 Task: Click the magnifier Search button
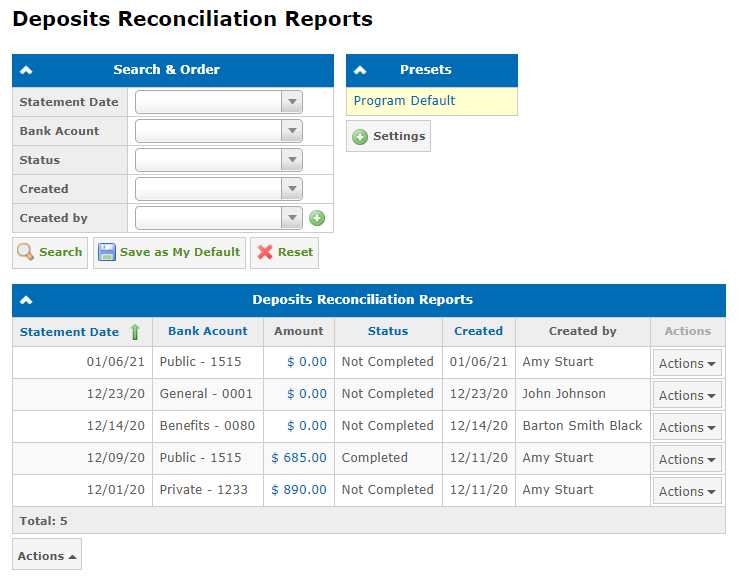tap(50, 253)
